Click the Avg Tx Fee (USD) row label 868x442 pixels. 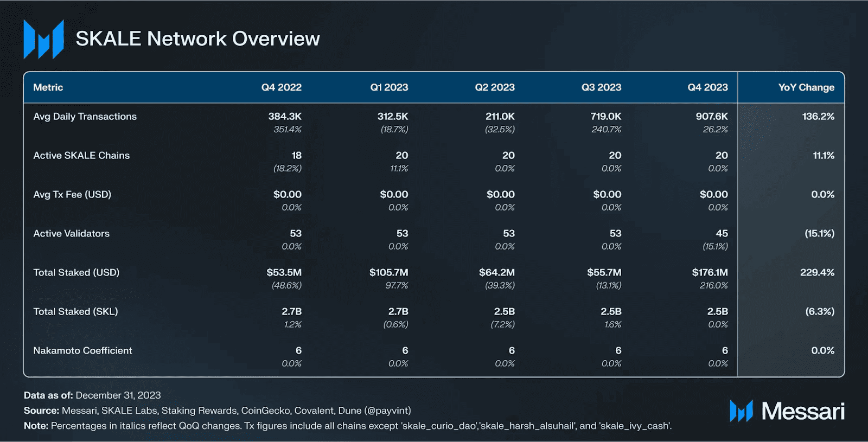point(72,195)
